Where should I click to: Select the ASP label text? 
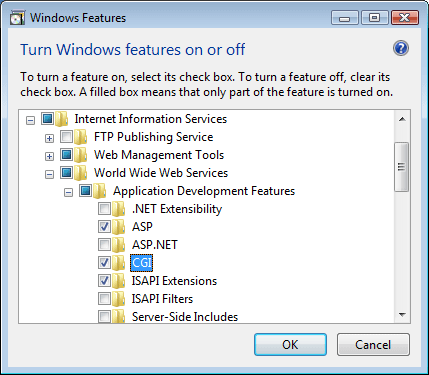tap(142, 227)
